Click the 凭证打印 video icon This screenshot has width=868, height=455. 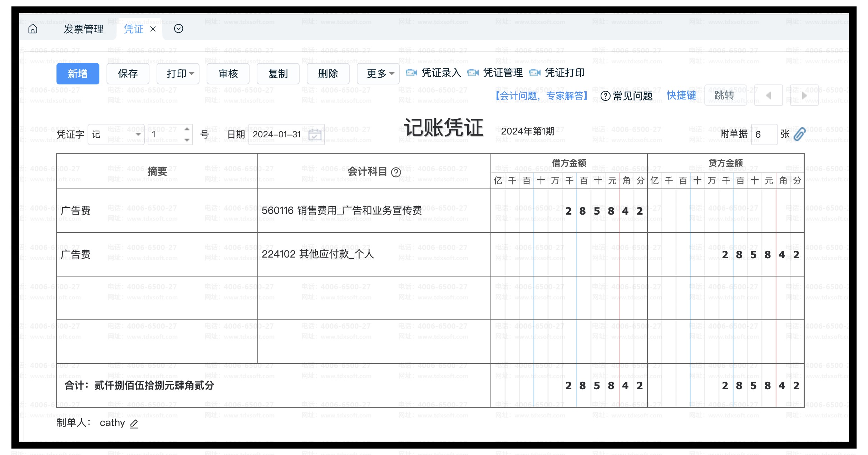(534, 73)
